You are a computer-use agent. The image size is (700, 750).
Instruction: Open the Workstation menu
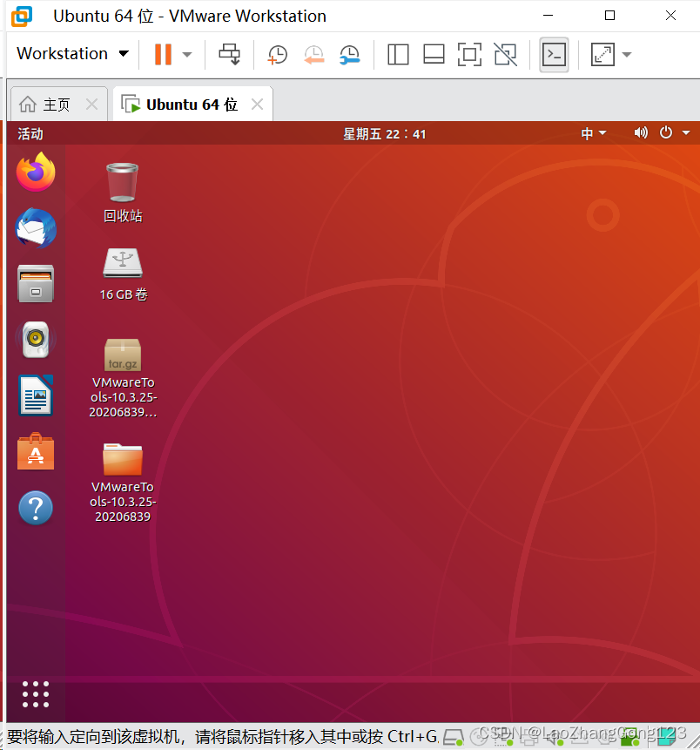pyautogui.click(x=72, y=54)
